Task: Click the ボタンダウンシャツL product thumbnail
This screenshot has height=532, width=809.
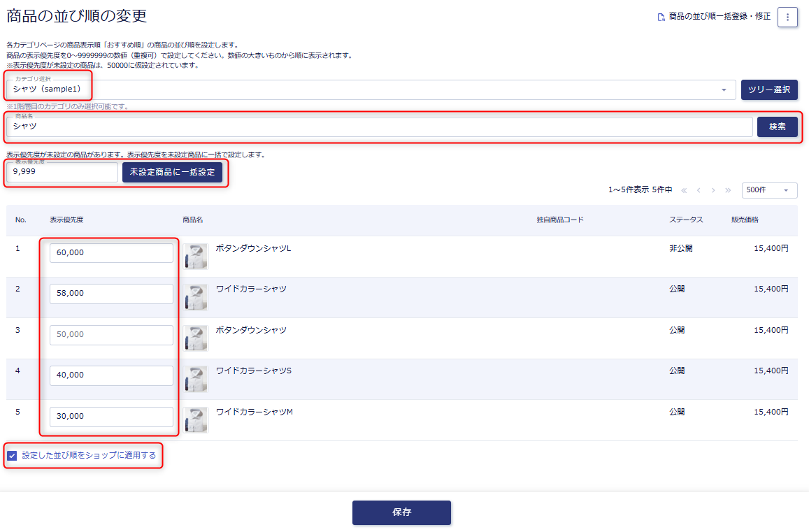Action: pos(196,257)
